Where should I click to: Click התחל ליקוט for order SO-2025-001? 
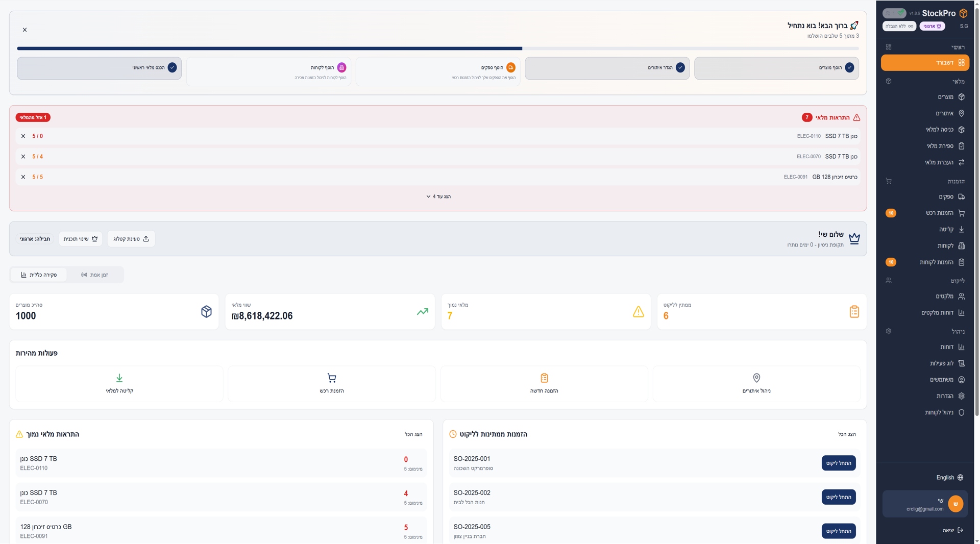click(838, 463)
